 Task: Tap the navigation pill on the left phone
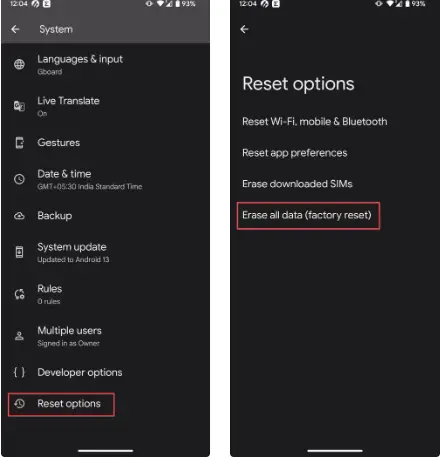point(105,451)
